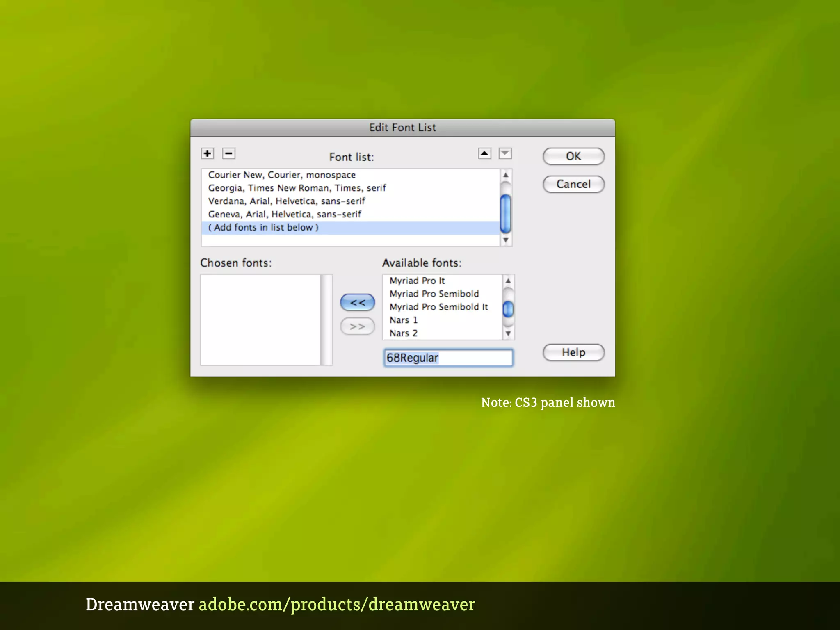Click Font list scrollbar up arrow
The image size is (840, 630).
tap(506, 175)
